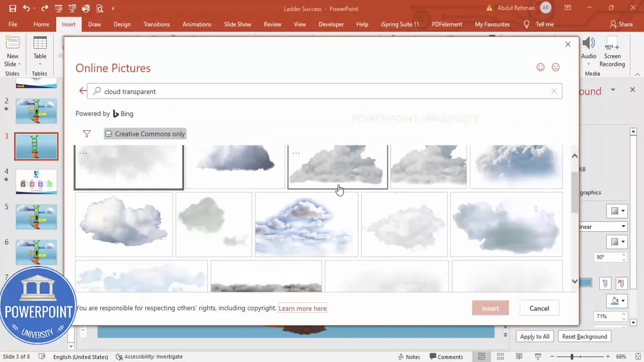Click Apply to All button
644x362 pixels.
(535, 336)
